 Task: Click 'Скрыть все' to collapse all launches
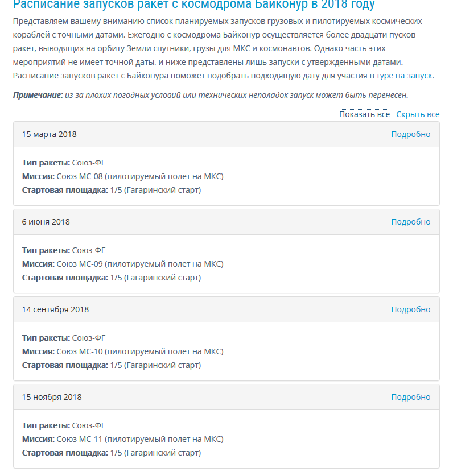(418, 114)
